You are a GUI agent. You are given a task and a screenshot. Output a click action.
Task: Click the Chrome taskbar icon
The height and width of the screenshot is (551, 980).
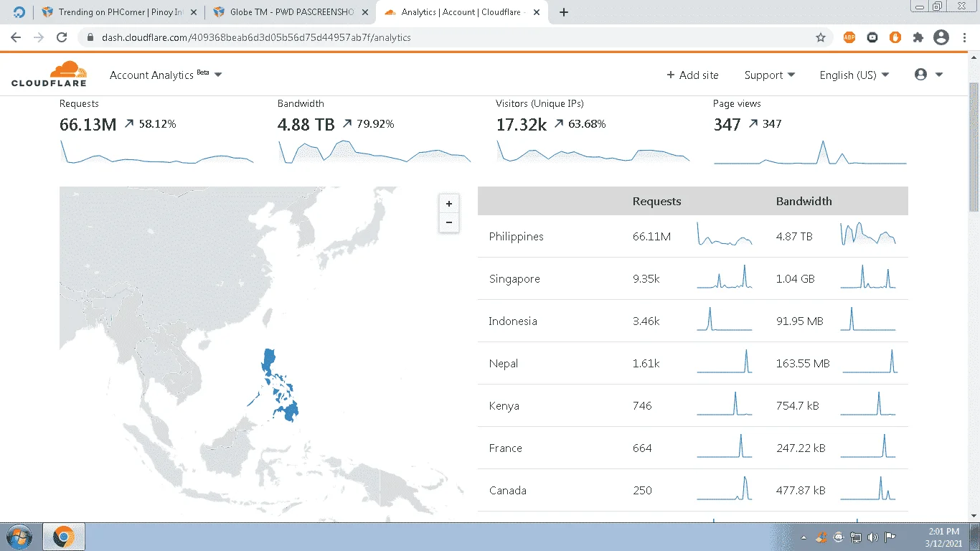[x=64, y=537]
